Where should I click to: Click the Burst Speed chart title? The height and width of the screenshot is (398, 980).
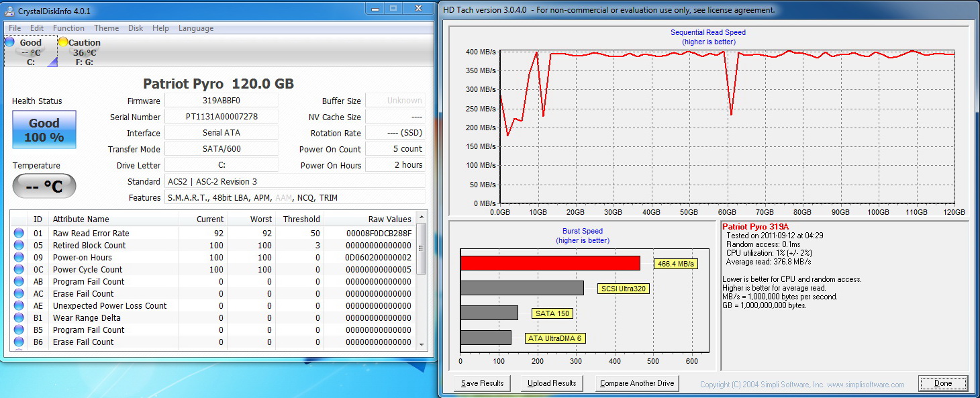coord(583,231)
